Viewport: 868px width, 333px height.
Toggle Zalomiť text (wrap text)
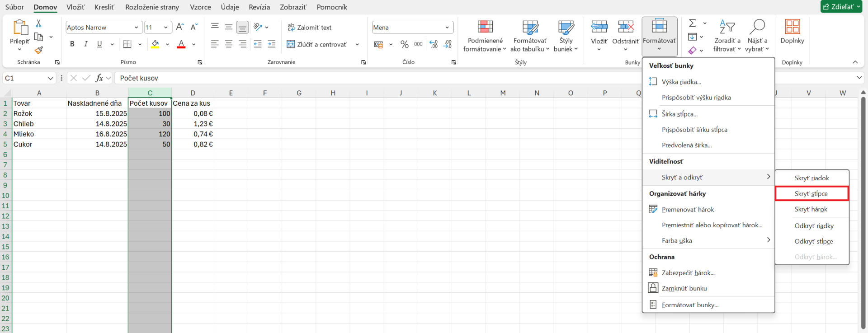pos(310,27)
